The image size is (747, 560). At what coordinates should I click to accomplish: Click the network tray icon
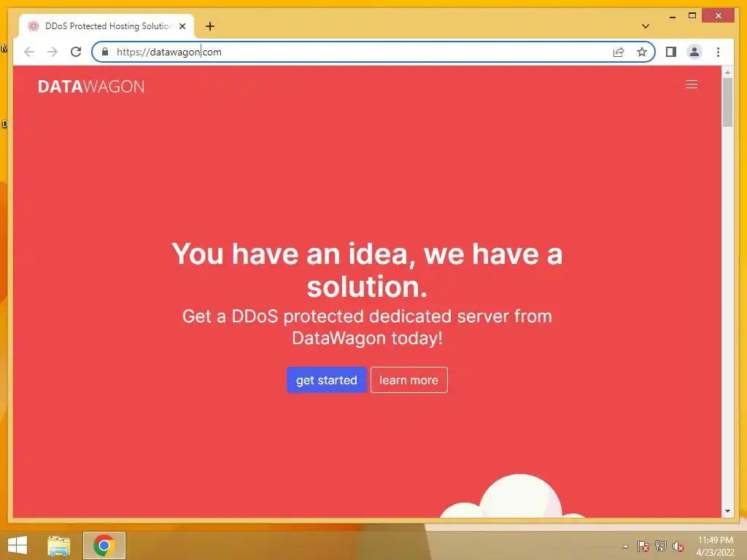(x=661, y=545)
